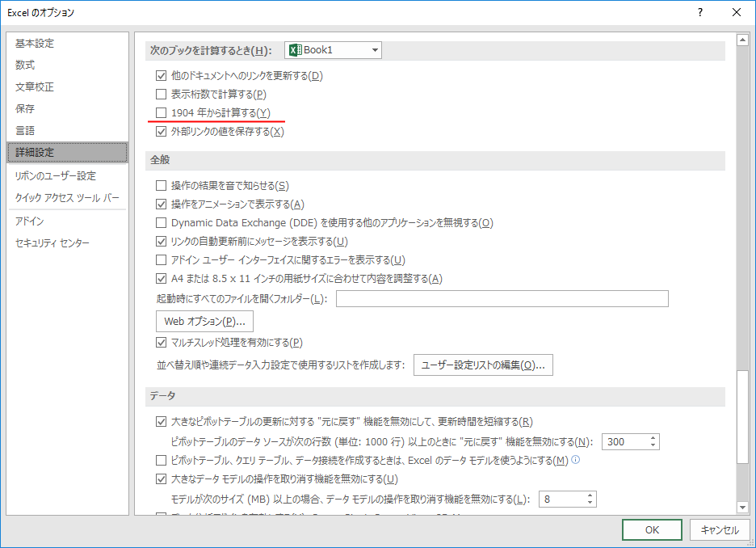Close the Excel のオプション dialog

[737, 13]
